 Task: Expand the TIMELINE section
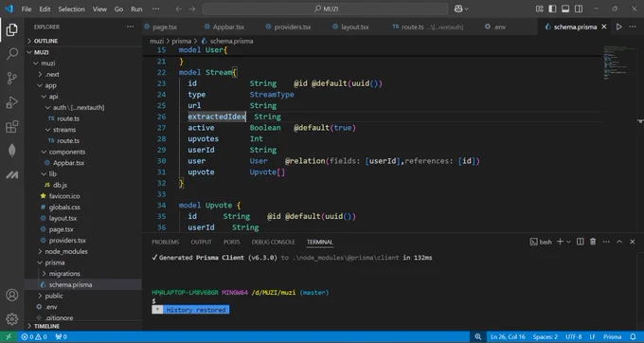83,326
